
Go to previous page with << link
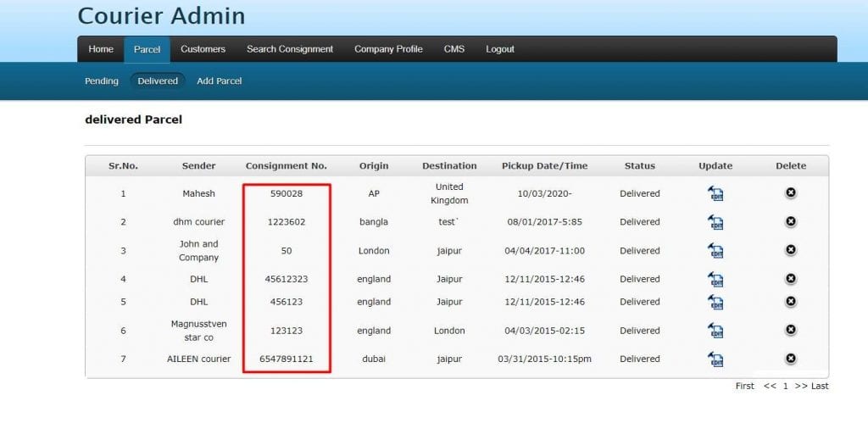click(770, 386)
